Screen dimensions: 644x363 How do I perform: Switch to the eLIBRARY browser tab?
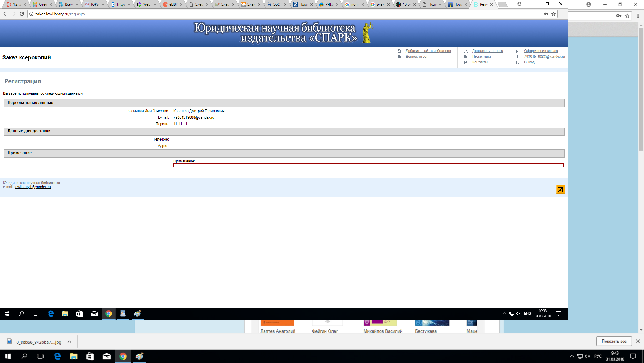[x=173, y=4]
